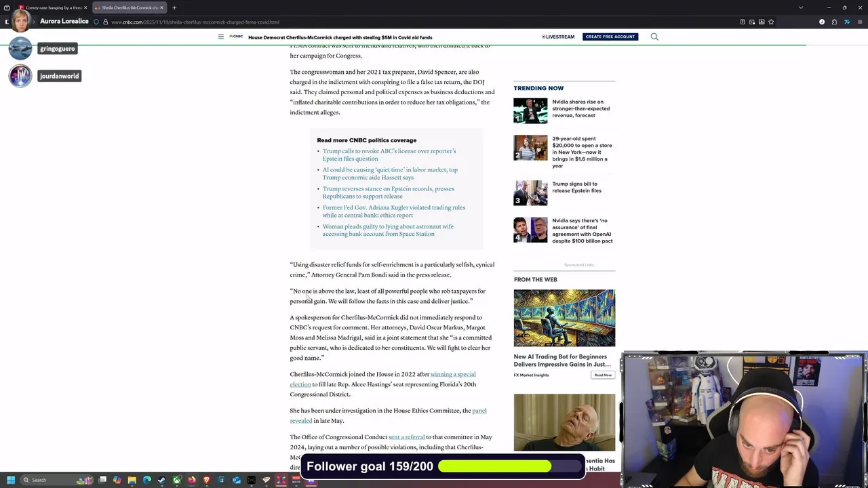868x488 pixels.
Task: Open Firefox from the taskbar
Action: coord(192,480)
